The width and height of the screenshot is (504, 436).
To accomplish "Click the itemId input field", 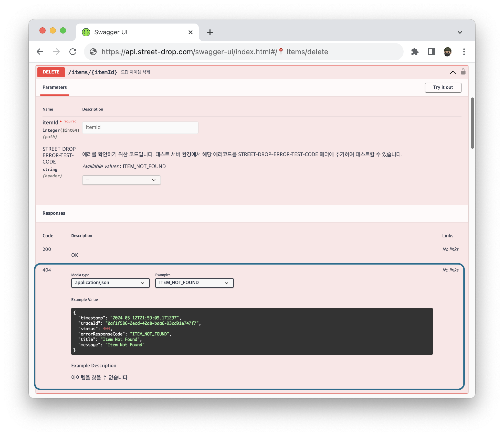I will point(140,127).
